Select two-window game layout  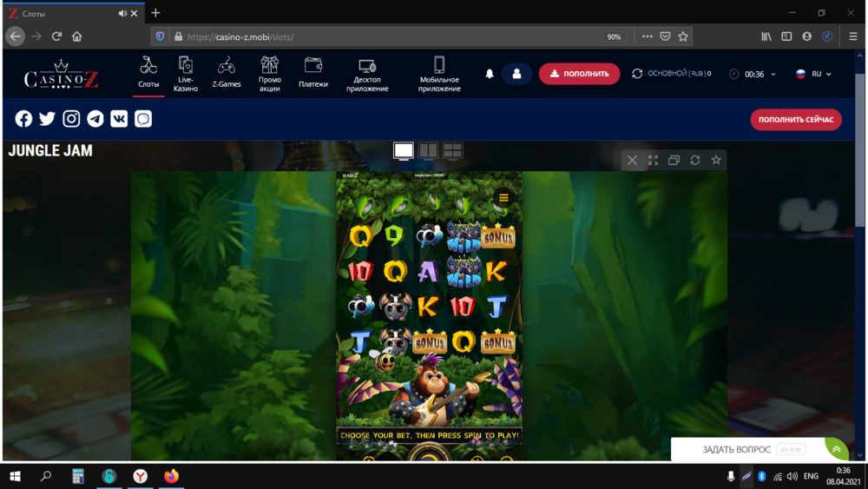point(428,150)
